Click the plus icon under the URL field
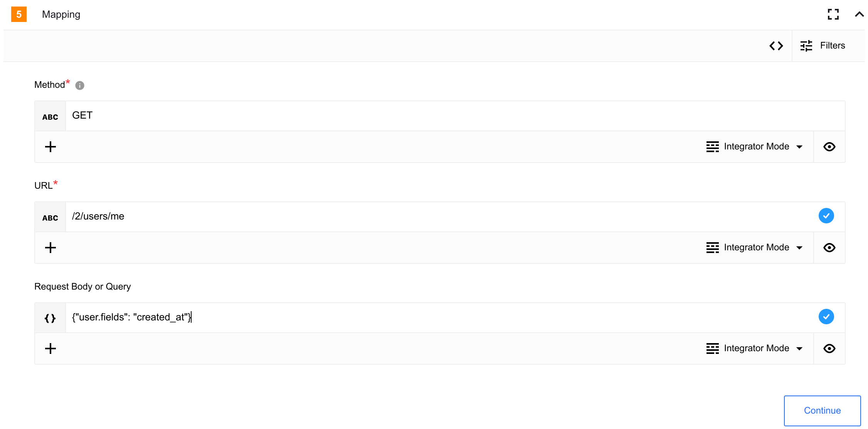Viewport: 868px width, 429px height. tap(50, 247)
